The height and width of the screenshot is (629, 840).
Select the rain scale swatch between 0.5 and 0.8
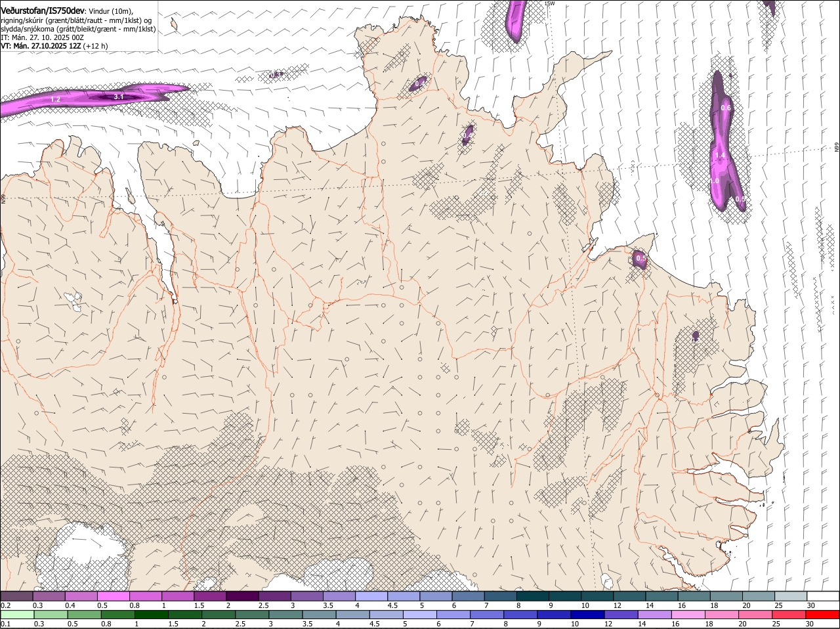point(85,615)
